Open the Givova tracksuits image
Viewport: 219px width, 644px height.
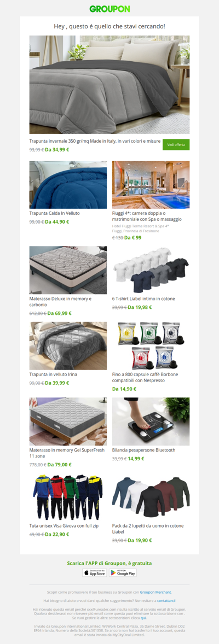68,497
